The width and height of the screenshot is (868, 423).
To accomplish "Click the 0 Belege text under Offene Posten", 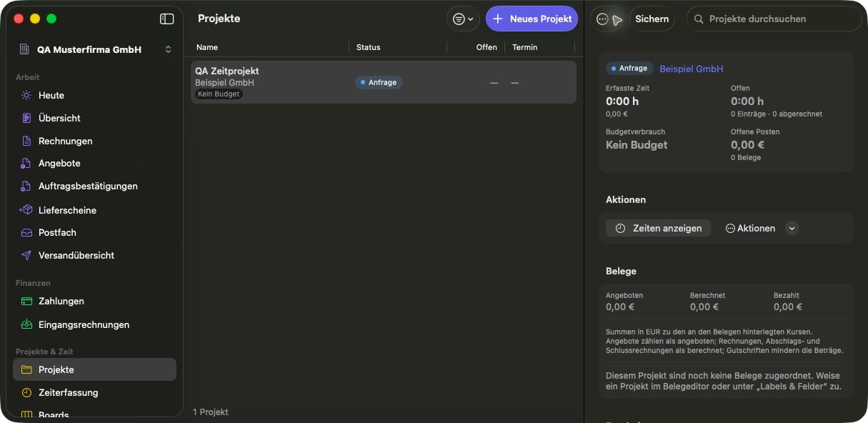I will (746, 157).
